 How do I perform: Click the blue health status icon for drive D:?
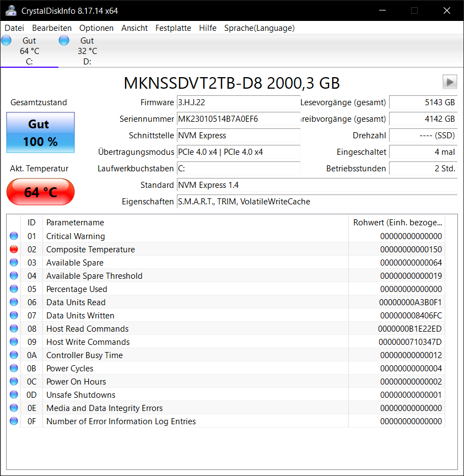click(64, 40)
